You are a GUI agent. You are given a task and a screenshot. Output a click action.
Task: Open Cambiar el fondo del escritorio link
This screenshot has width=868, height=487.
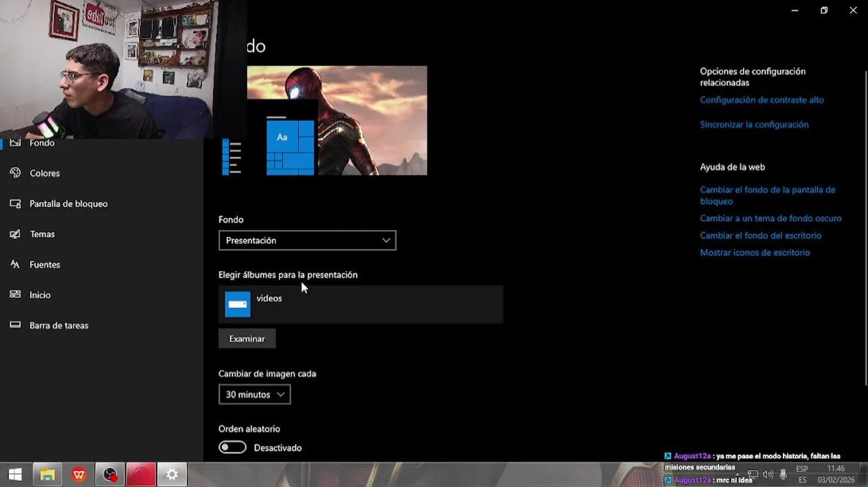761,235
